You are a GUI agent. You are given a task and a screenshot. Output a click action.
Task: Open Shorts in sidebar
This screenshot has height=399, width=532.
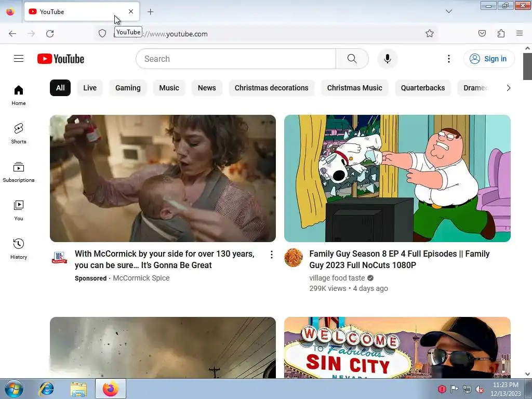[x=19, y=134]
